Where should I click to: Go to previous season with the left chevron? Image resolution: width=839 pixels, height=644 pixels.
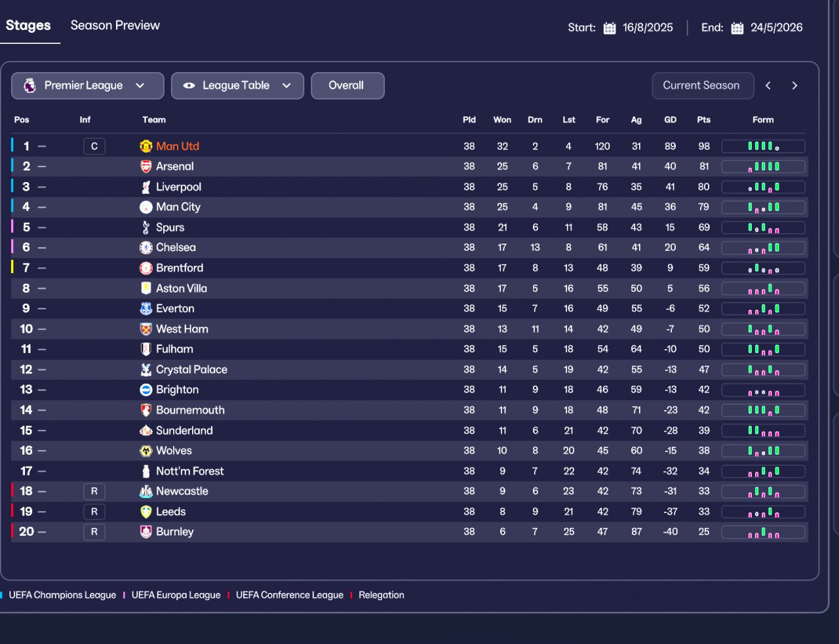pyautogui.click(x=768, y=85)
